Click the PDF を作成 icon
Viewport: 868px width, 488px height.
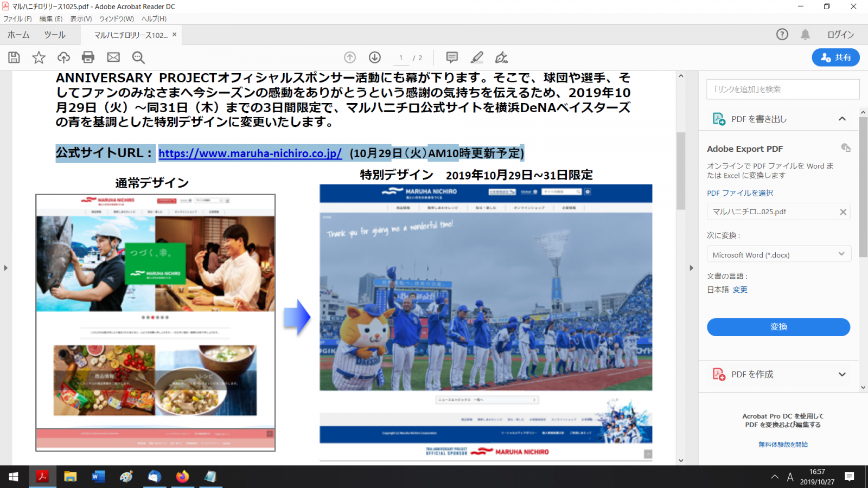point(719,374)
